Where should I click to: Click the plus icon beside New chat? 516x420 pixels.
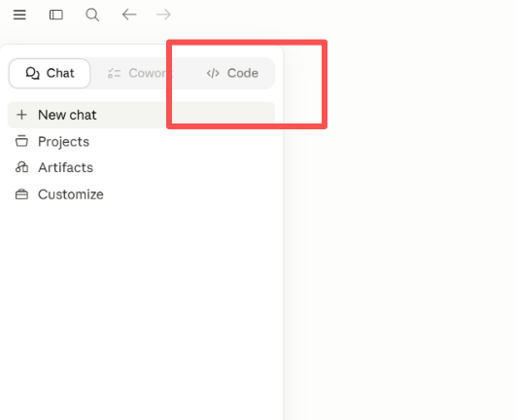coord(21,115)
